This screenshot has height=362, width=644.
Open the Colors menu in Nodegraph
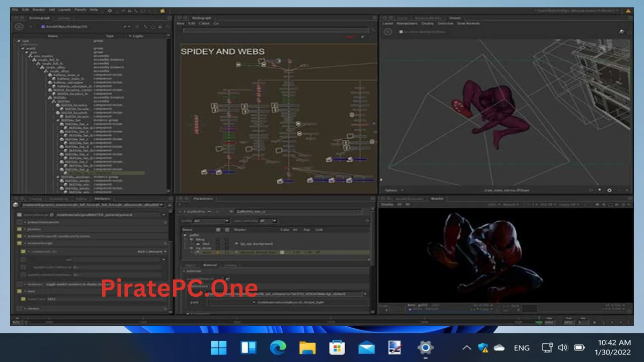point(204,23)
